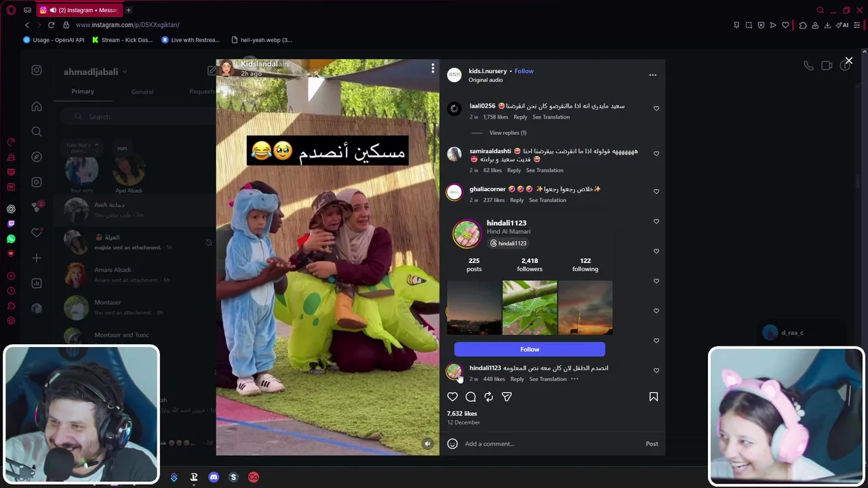Viewport: 868px width, 488px height.
Task: Expand View replies (1) under laali0256
Action: [507, 133]
